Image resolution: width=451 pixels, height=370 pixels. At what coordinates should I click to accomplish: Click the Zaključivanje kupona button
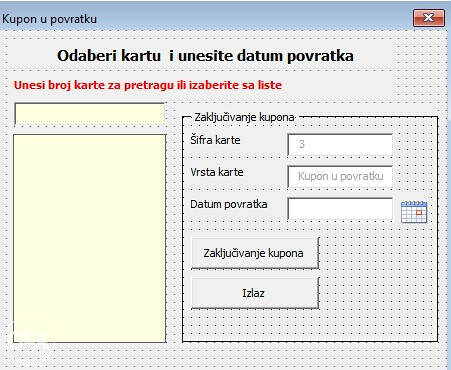coord(255,253)
